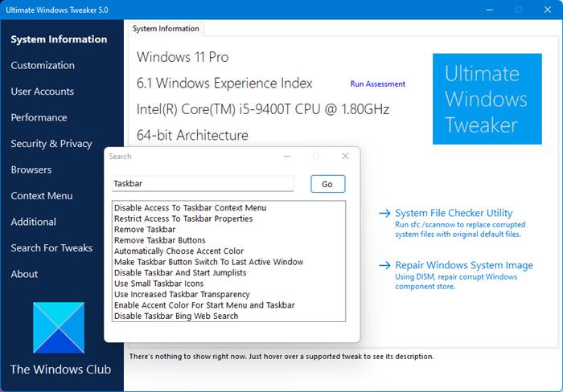Select the Remove Taskbar result
The image size is (563, 392).
click(145, 229)
